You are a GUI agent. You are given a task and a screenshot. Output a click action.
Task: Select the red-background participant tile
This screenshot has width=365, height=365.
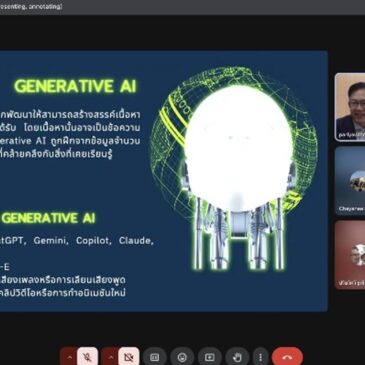click(350, 255)
